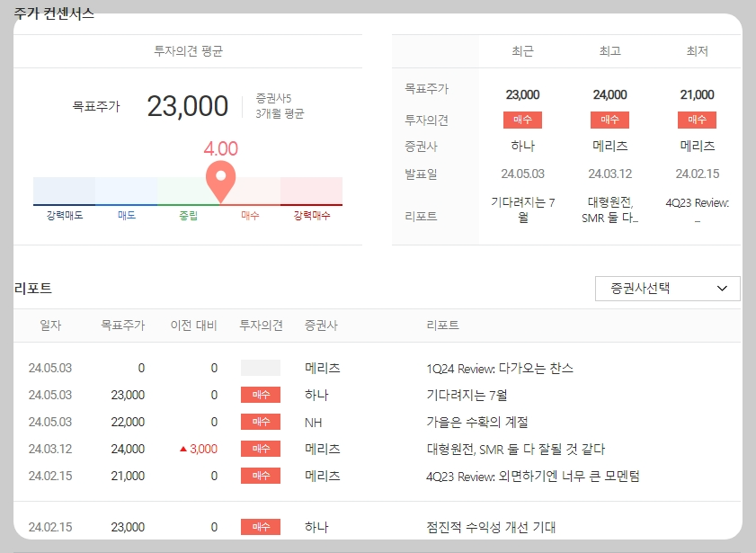Click the 4.00 opinion marker pin
Viewport: 756px width, 553px height.
coord(220,182)
